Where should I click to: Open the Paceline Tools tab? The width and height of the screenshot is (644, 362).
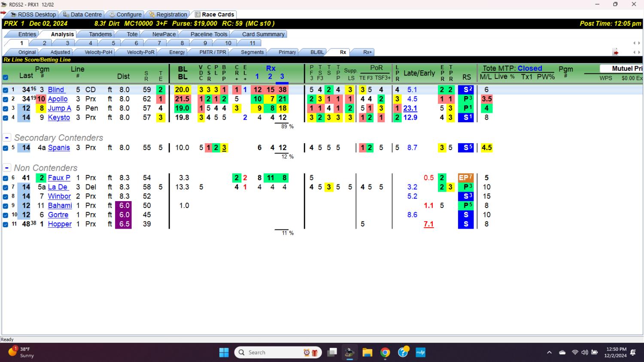[209, 34]
